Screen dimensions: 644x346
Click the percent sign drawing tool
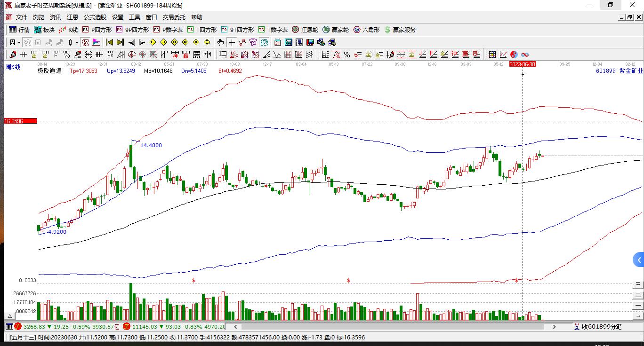(347, 55)
